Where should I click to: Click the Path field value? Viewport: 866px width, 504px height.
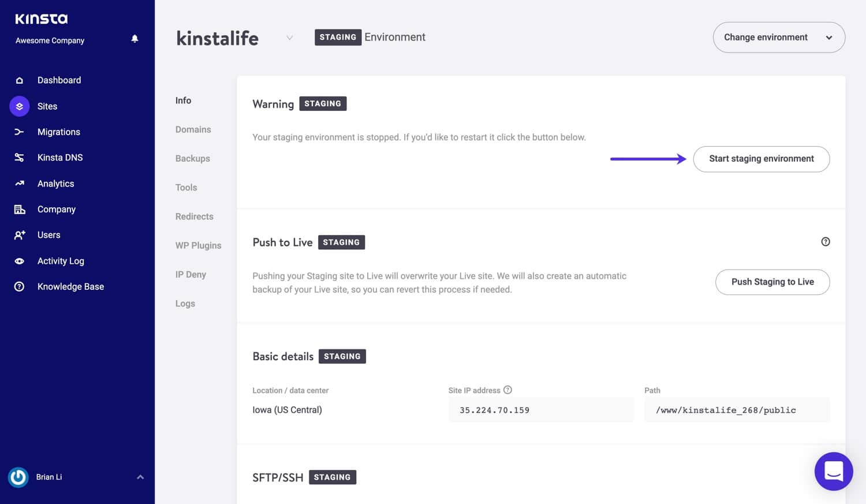point(726,410)
